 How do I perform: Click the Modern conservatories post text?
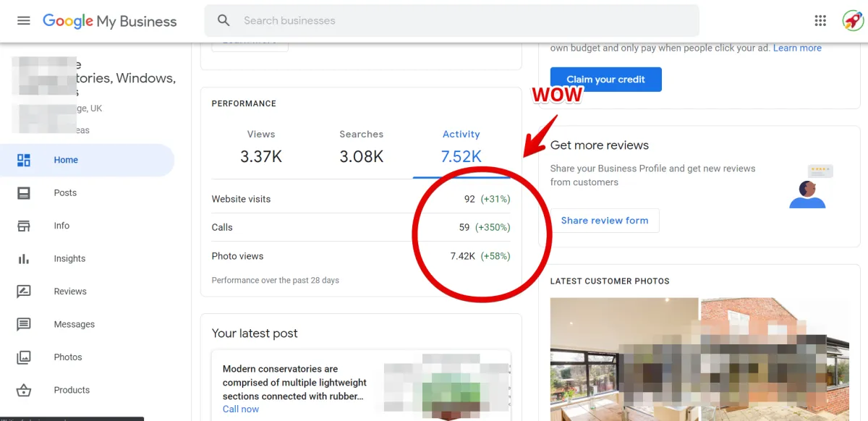pyautogui.click(x=295, y=383)
